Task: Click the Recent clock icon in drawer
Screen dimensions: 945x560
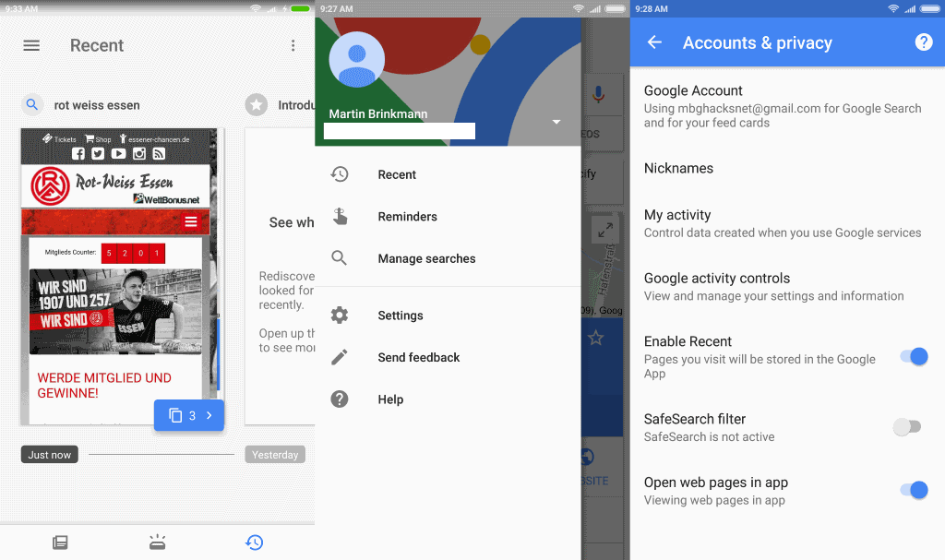Action: (340, 174)
